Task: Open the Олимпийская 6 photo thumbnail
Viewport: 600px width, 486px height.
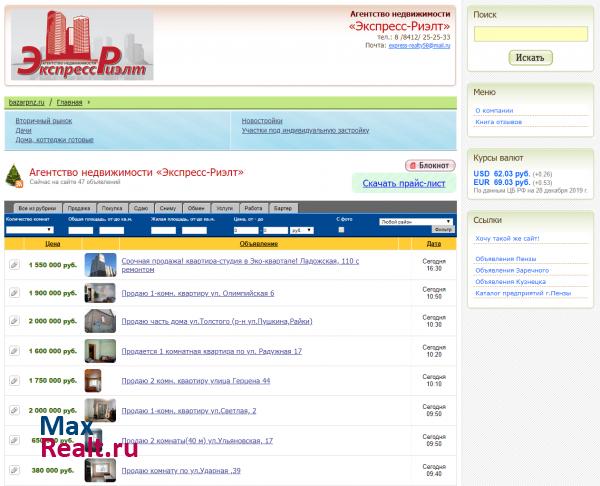Action: coord(100,293)
